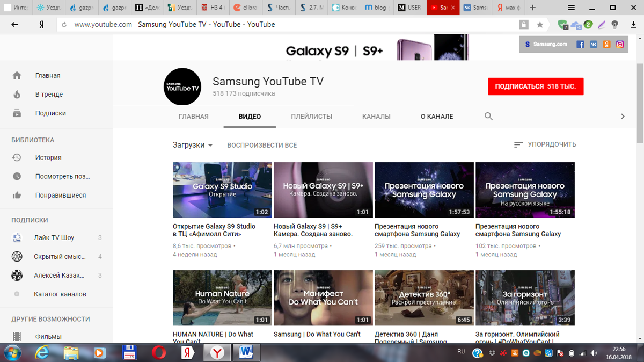Open the Windows Start menu
Screen dimensions: 644x362
(x=12, y=353)
